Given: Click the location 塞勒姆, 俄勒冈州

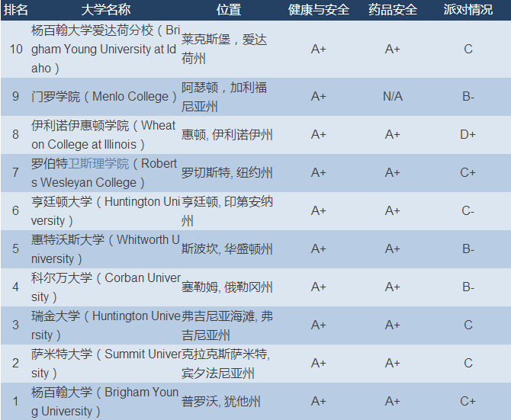Looking at the screenshot, I should coord(227,287).
